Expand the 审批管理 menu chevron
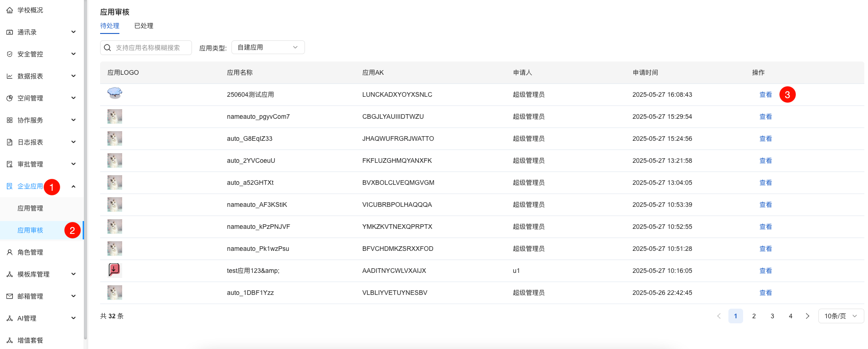This screenshot has height=349, width=868. coord(73,164)
